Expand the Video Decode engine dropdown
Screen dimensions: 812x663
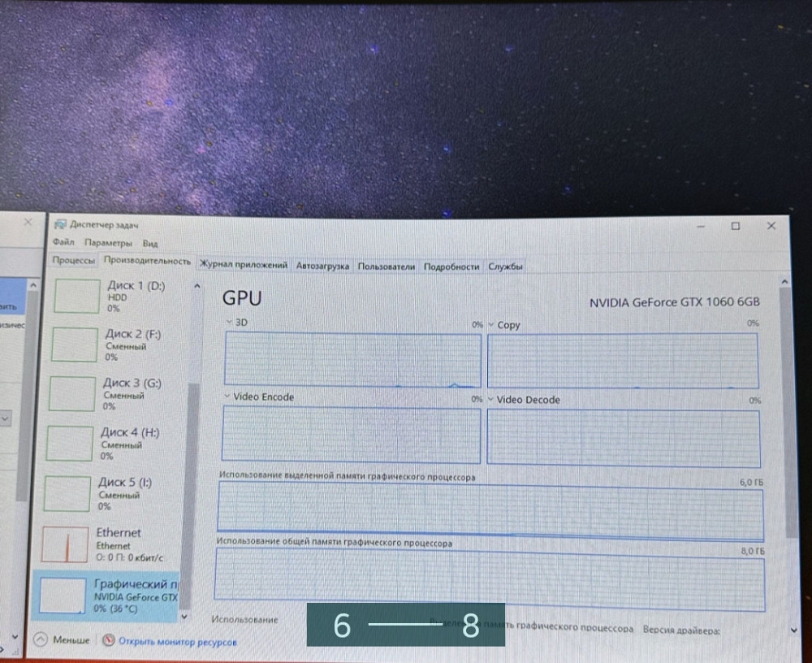coord(490,400)
